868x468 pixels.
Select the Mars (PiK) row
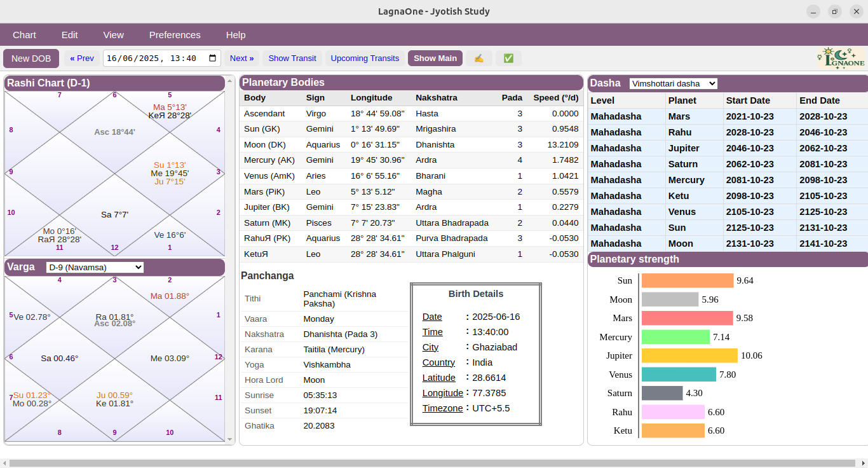point(411,191)
